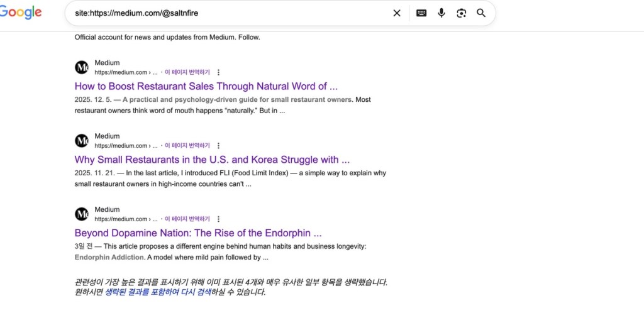Screen dimensions: 644x323
Task: Click Medium favicon beside Beyond Dopamine Nation result
Action: (82, 214)
